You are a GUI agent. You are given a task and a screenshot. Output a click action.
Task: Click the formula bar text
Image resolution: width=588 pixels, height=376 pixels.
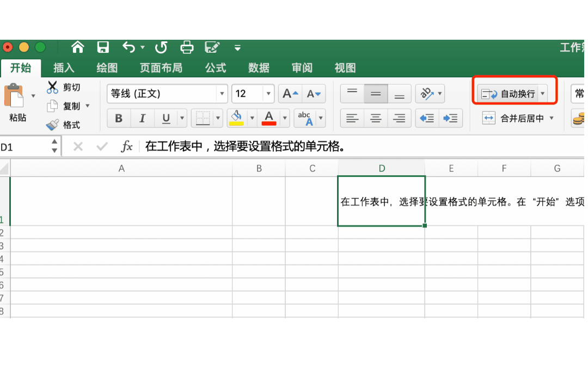pos(245,146)
